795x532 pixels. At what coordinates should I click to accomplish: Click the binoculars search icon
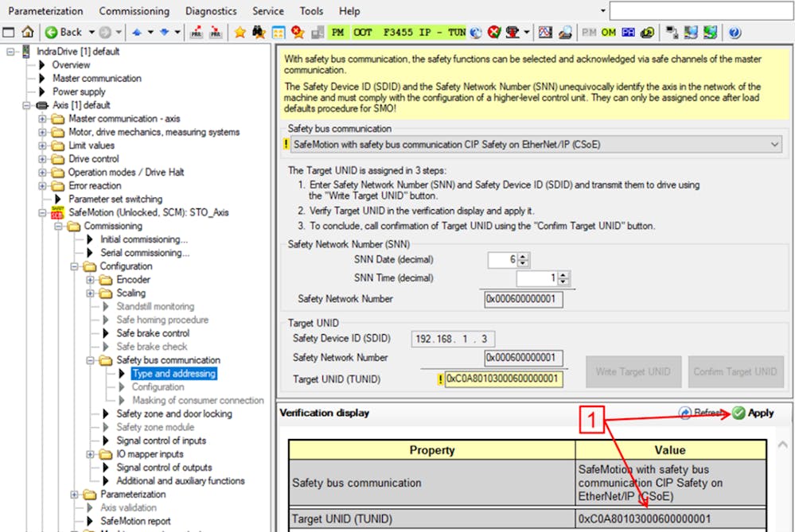pos(259,33)
